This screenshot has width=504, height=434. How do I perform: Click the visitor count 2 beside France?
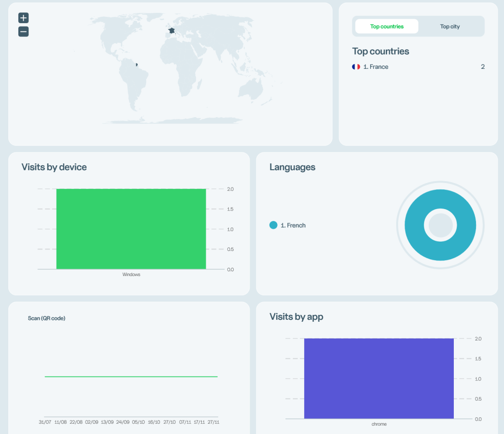[x=483, y=66]
